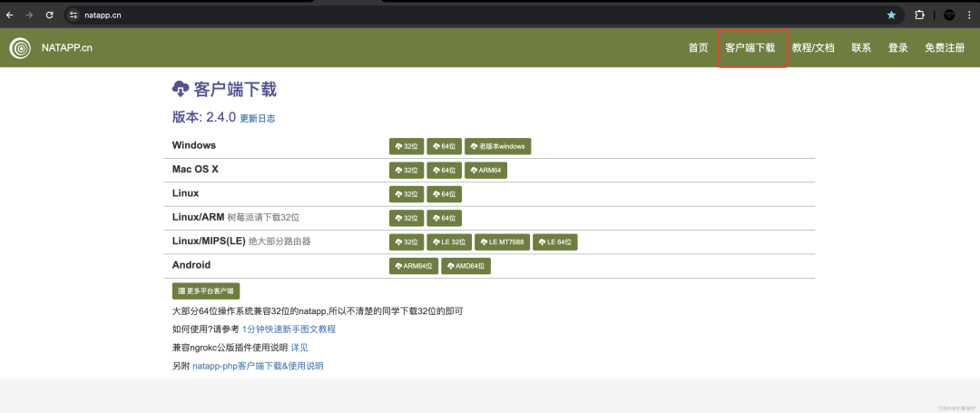The height and width of the screenshot is (413, 980).
Task: Download LE 64位 MIPS client
Action: 555,241
